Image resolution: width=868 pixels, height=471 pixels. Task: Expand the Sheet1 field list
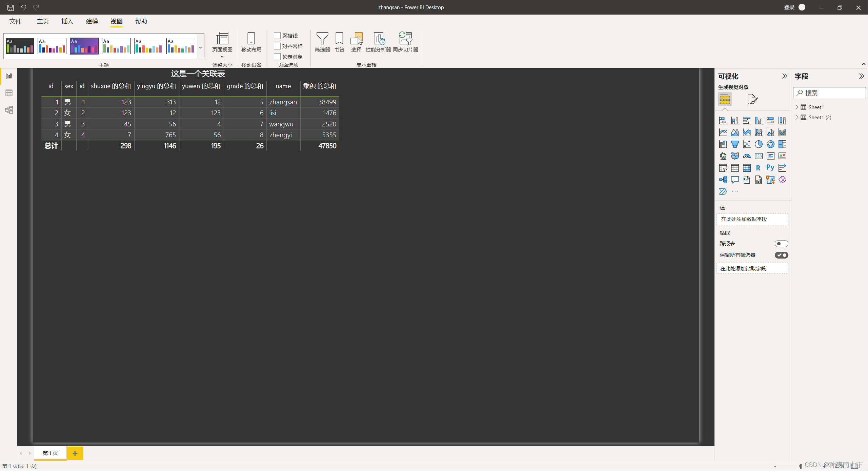click(x=797, y=107)
